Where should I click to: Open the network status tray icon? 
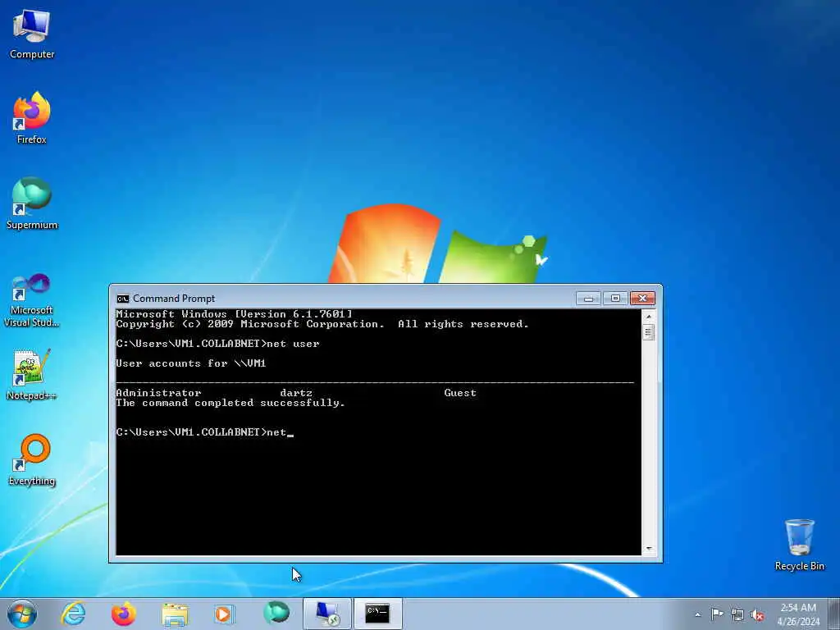[737, 614]
